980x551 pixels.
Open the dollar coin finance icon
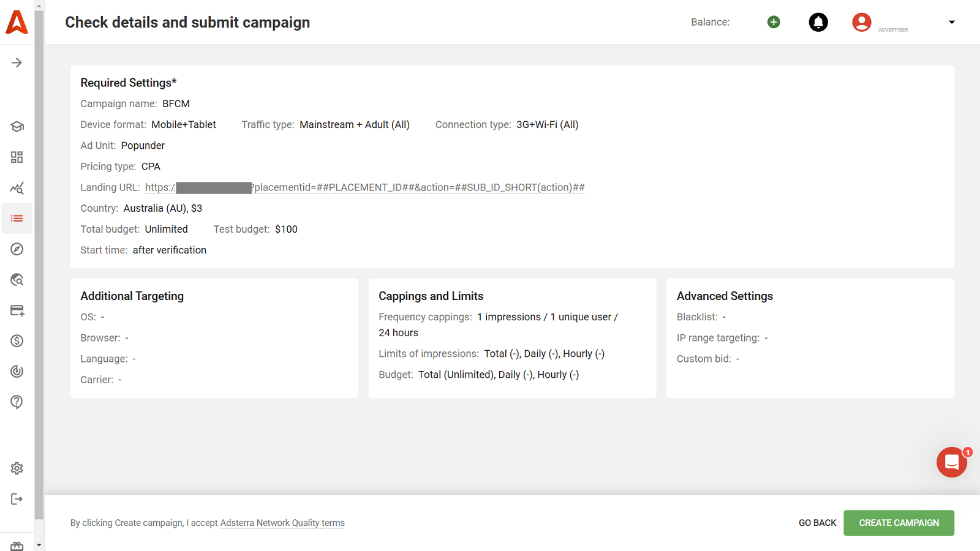point(17,341)
